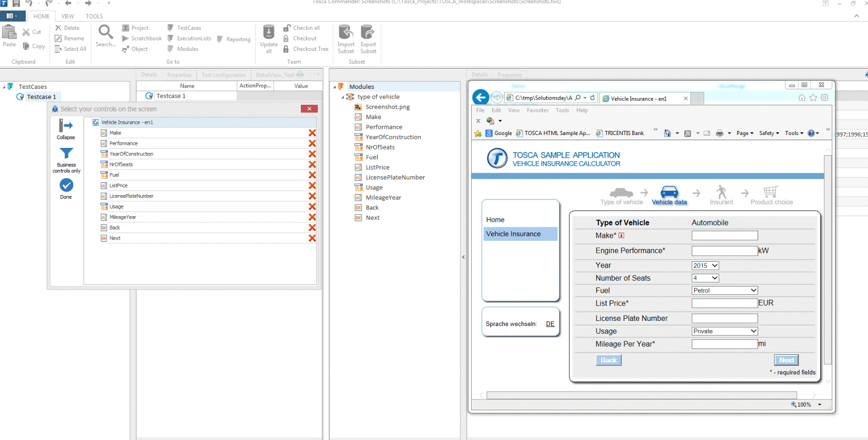Open the browser zoom level dropdown
Image resolution: width=868 pixels, height=440 pixels.
pos(820,405)
